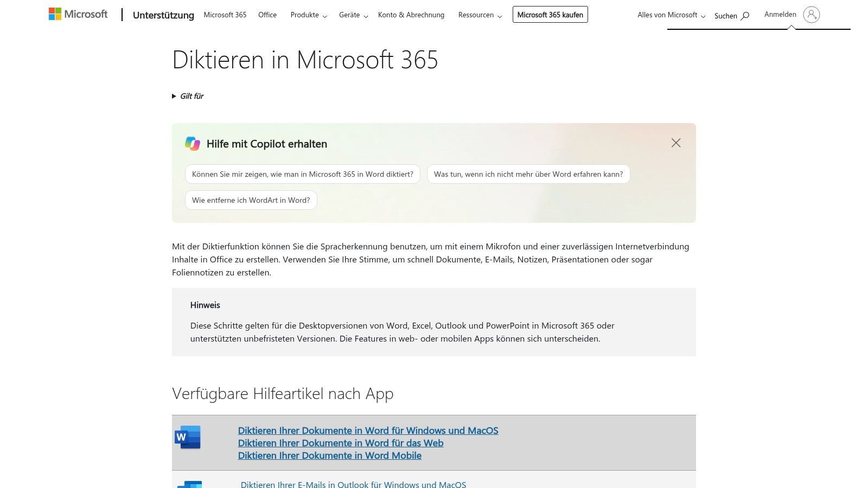Expand 'Alles von Microsoft' menu
The width and height of the screenshot is (868, 488).
(x=672, y=15)
